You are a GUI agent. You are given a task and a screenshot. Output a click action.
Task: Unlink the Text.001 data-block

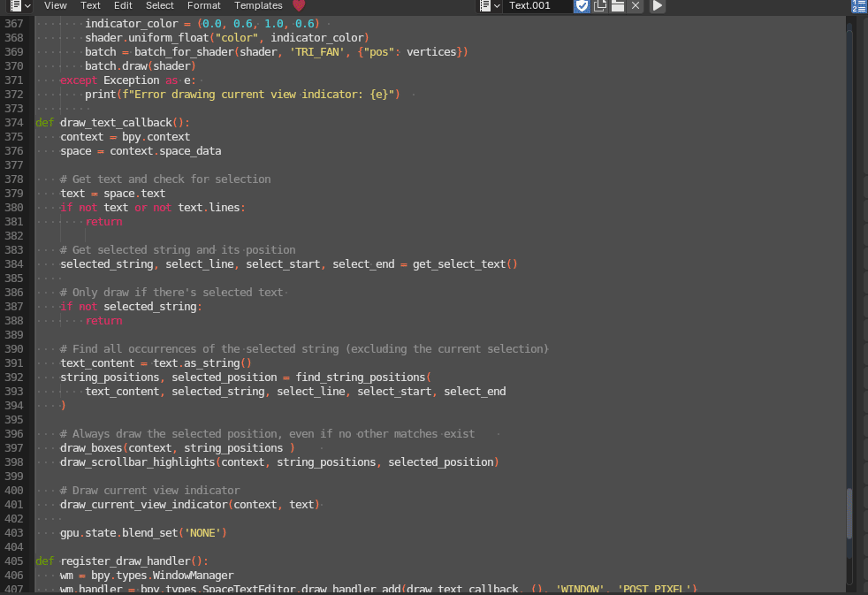(636, 5)
